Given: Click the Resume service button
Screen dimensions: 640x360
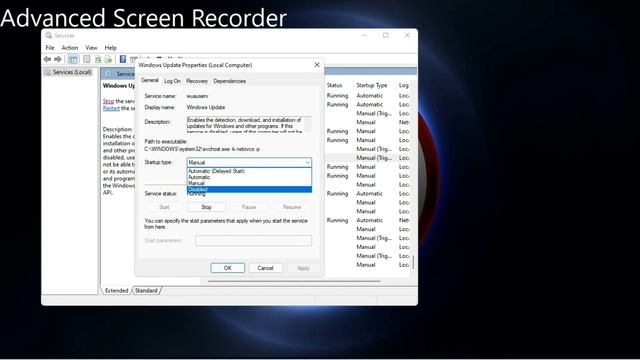Looking at the screenshot, I should click(292, 207).
